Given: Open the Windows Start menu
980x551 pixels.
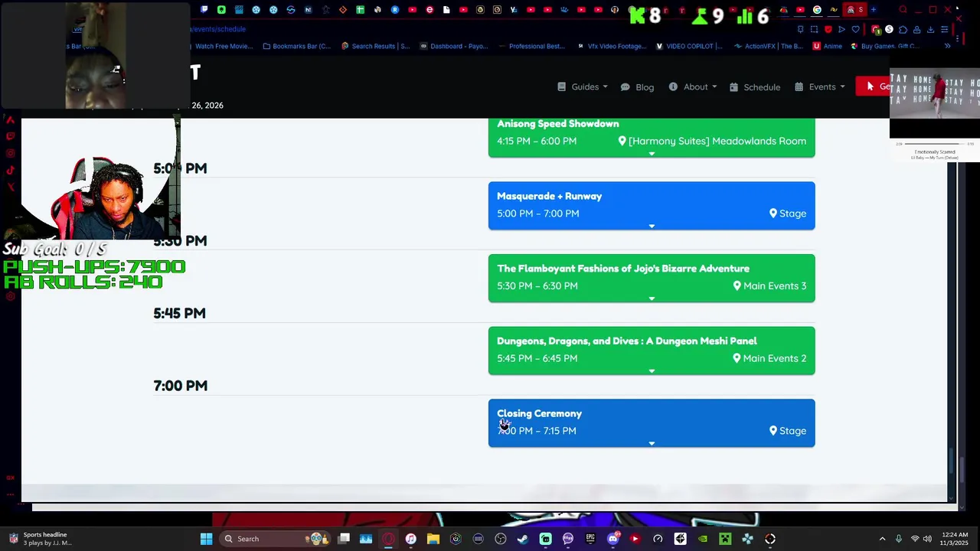Looking at the screenshot, I should click(x=206, y=539).
